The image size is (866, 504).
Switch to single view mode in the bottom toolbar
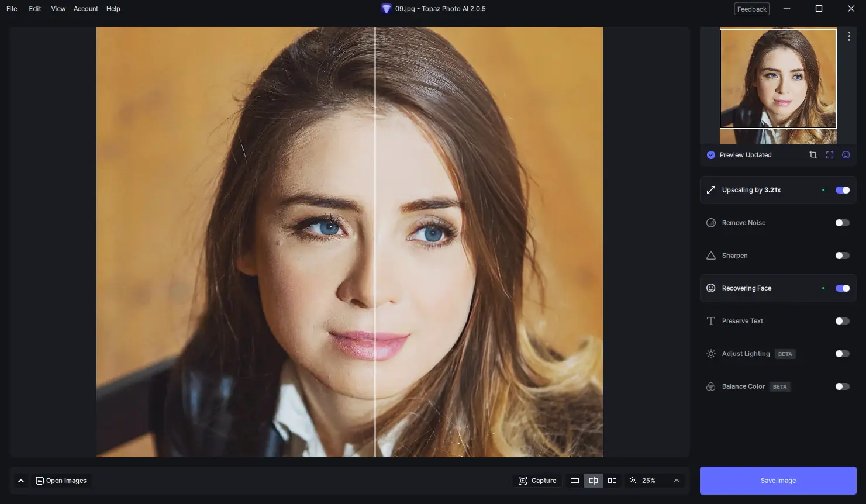click(575, 480)
